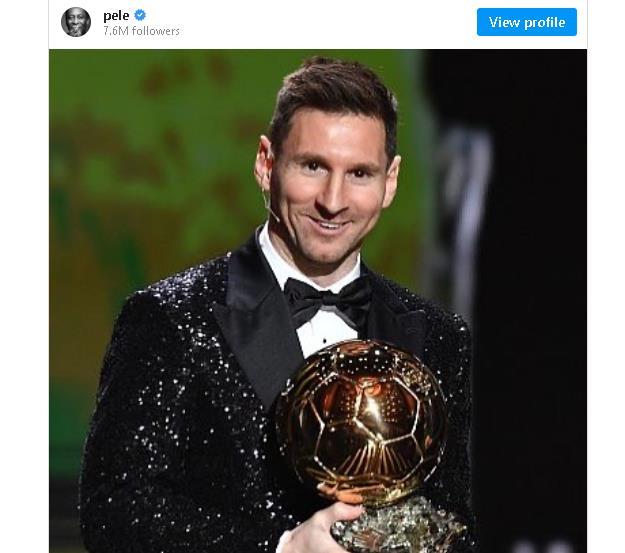The width and height of the screenshot is (625, 553).
Task: Click the man's ear in the photo
Action: coord(263,165)
